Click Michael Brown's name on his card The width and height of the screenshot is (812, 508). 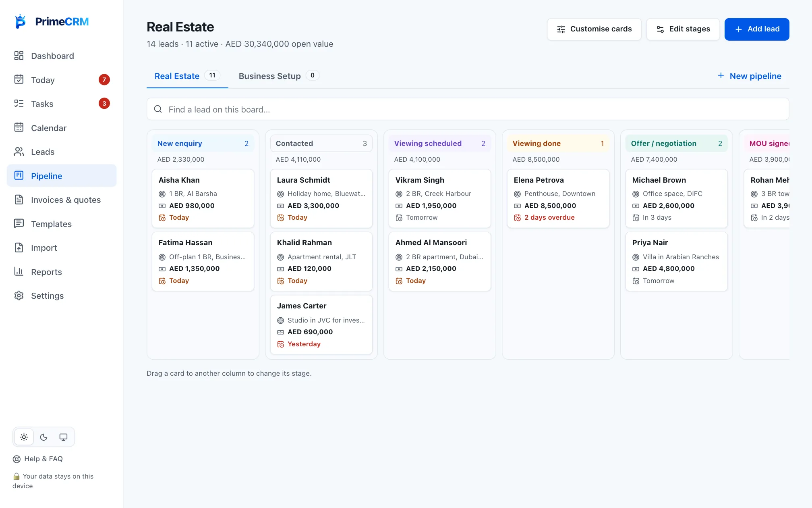pyautogui.click(x=659, y=180)
